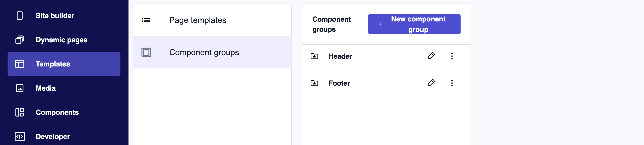Click the Developer code icon
644x145 pixels.
tap(20, 136)
